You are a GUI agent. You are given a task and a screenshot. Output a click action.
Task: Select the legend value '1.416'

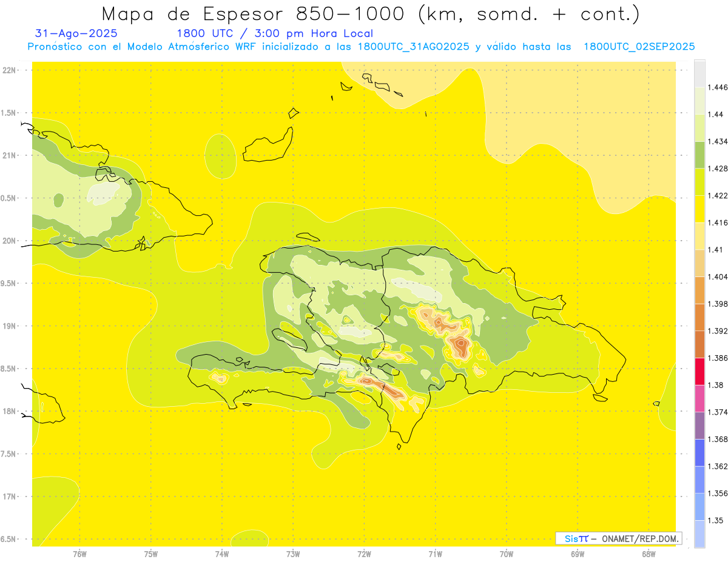(718, 222)
